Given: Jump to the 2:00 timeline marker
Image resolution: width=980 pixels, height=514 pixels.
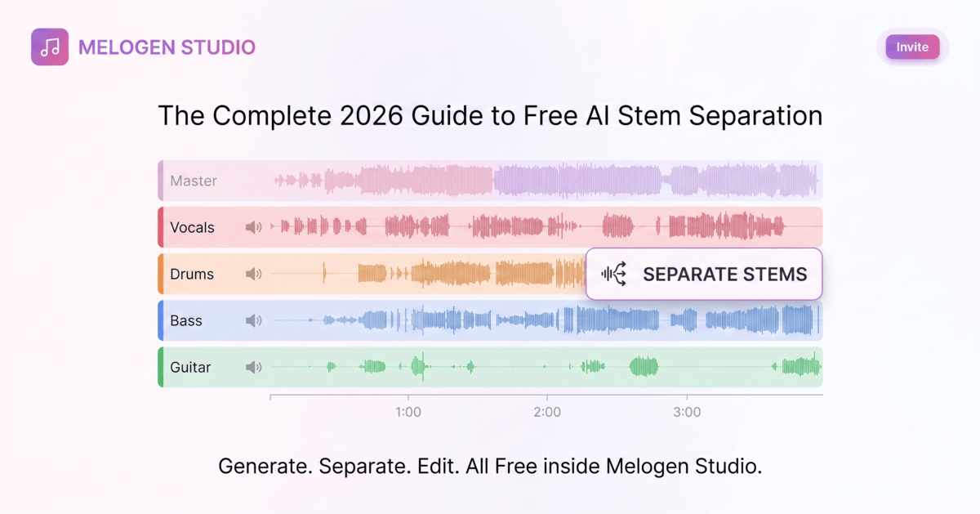Looking at the screenshot, I should tap(547, 412).
